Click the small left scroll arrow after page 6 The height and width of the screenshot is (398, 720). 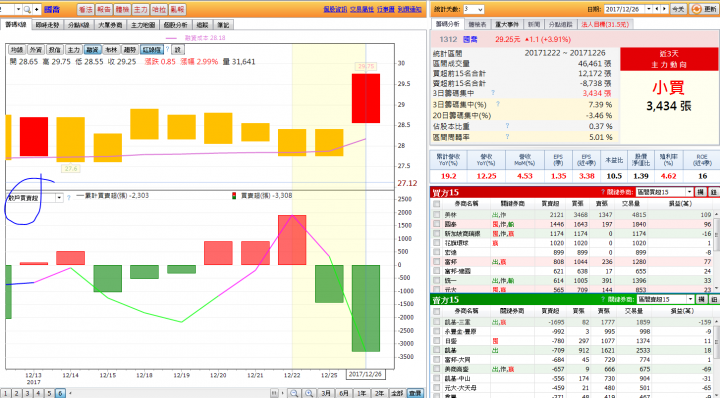point(70,393)
